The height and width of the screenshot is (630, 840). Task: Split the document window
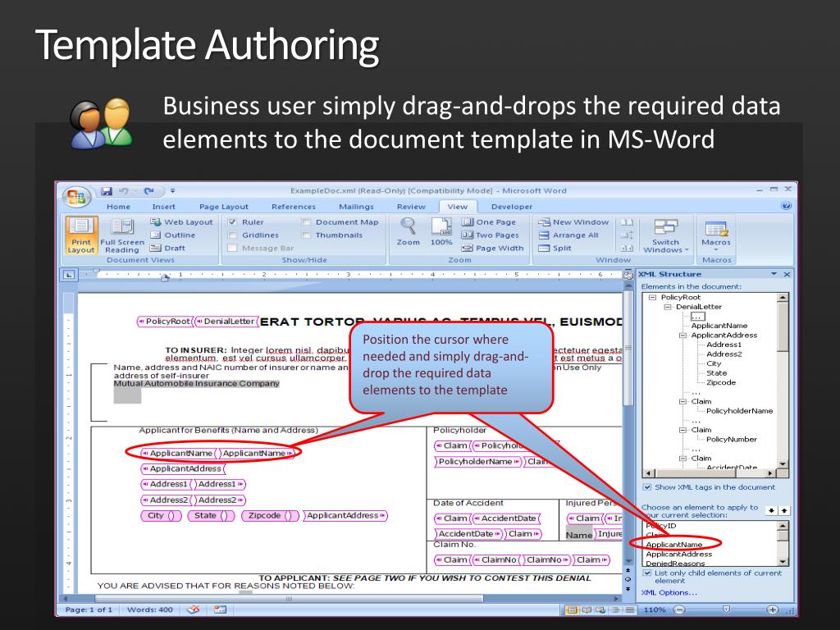[555, 248]
